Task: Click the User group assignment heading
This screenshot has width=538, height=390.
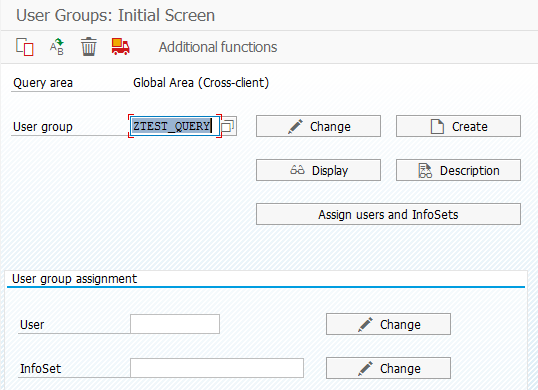Action: coord(74,279)
